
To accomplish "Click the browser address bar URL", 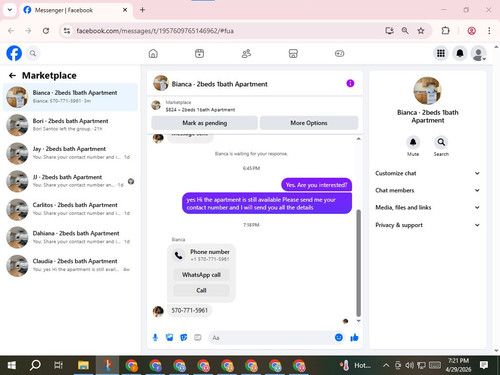I will tap(155, 31).
